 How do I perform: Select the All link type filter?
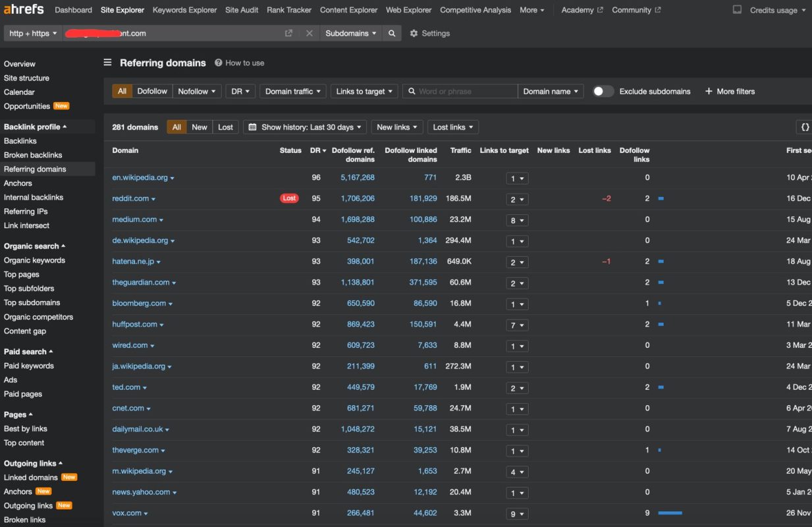point(122,92)
